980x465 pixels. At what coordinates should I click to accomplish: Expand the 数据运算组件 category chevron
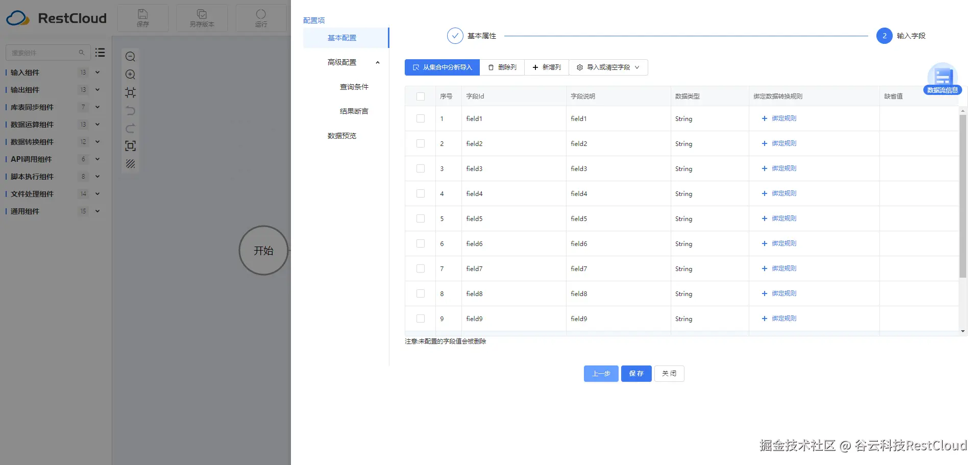tap(97, 125)
